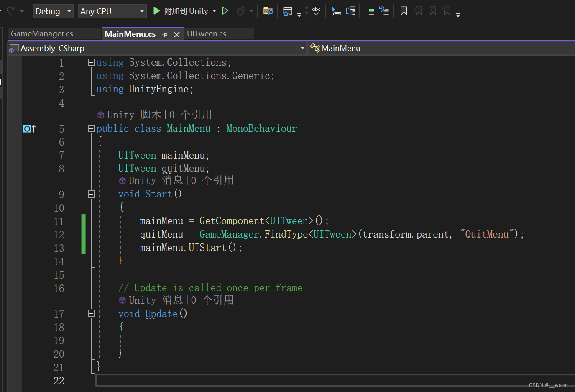Click the '0 个引用' link above class MainMenu
The height and width of the screenshot is (392, 575).
pyautogui.click(x=190, y=115)
